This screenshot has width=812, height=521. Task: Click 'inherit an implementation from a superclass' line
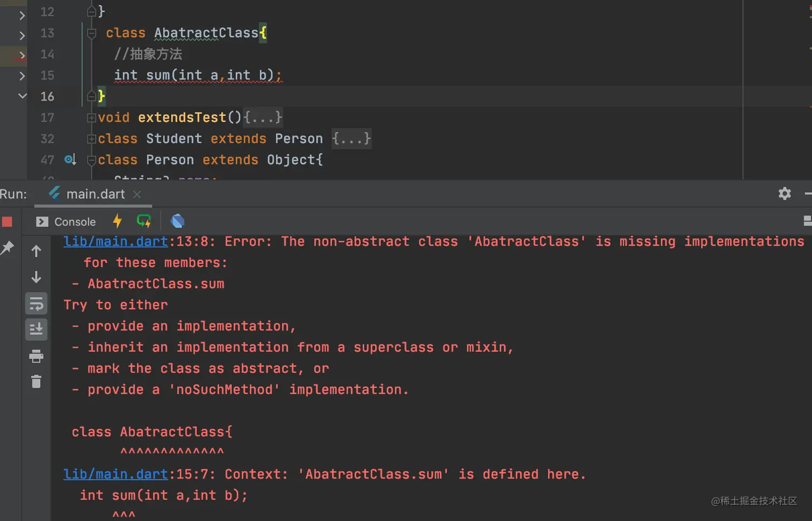click(293, 348)
